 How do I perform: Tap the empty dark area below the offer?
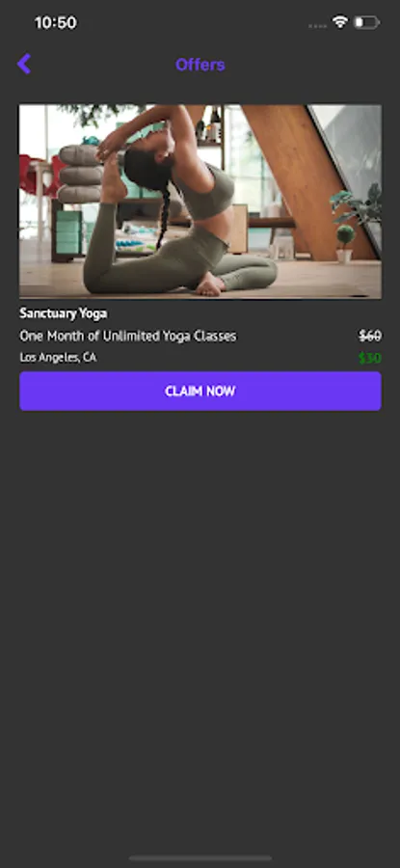(x=200, y=631)
